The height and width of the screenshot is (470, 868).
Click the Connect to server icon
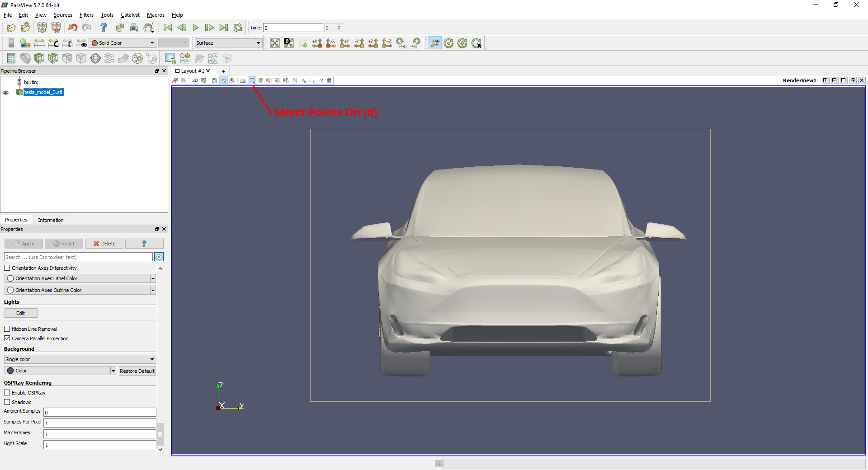(x=42, y=28)
